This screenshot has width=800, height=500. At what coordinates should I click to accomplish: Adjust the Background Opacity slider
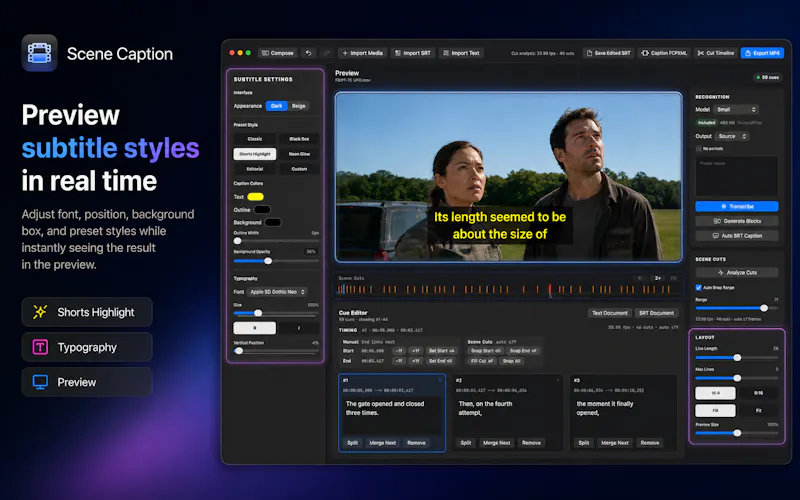click(276, 261)
